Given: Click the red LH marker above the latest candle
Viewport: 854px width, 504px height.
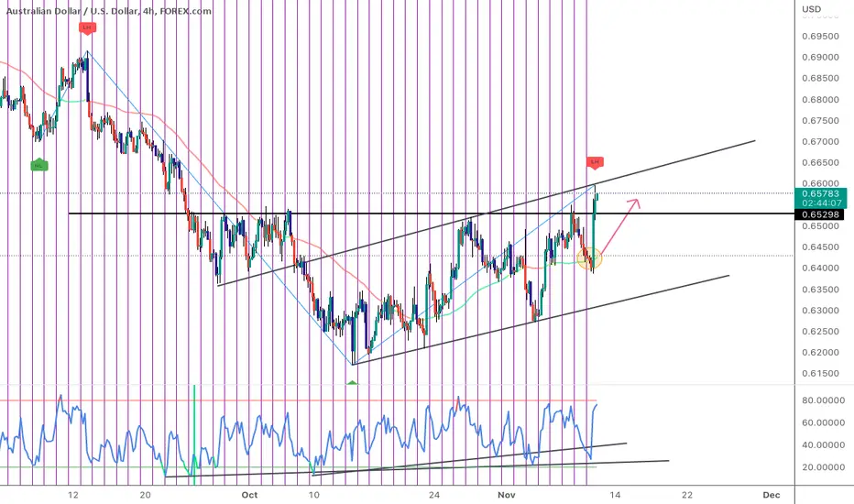Looking at the screenshot, I should [x=595, y=162].
